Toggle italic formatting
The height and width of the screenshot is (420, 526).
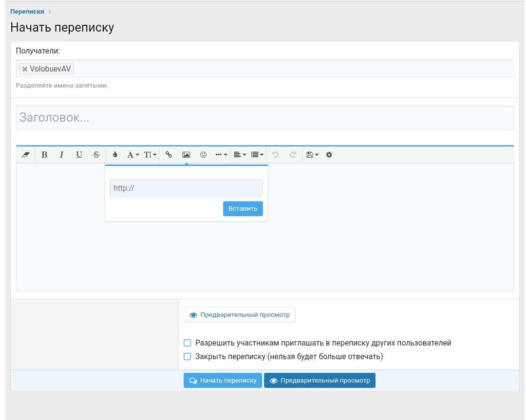pos(61,155)
